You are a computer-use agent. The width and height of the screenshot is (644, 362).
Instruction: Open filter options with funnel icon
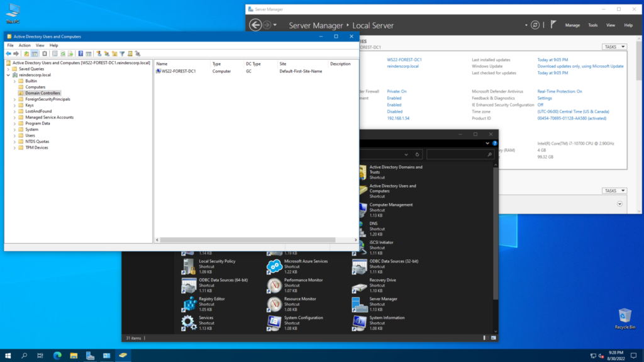pos(122,54)
